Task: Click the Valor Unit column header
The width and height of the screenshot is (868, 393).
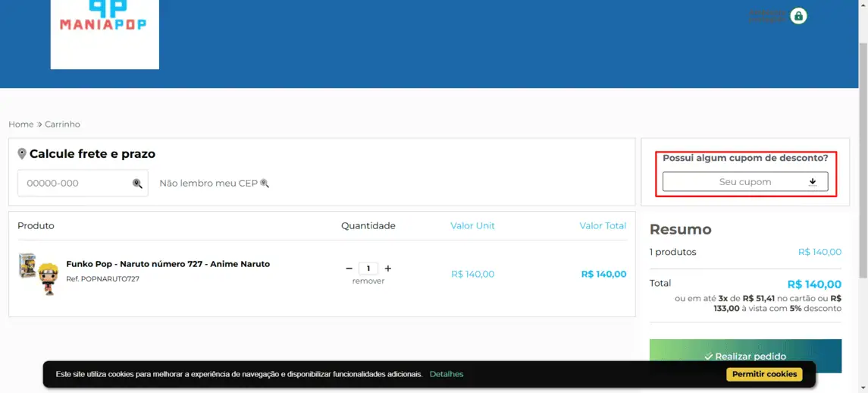Action: click(472, 225)
